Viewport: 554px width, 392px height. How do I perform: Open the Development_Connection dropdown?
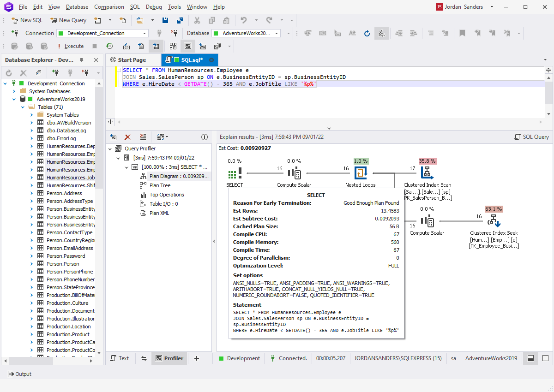pyautogui.click(x=144, y=33)
